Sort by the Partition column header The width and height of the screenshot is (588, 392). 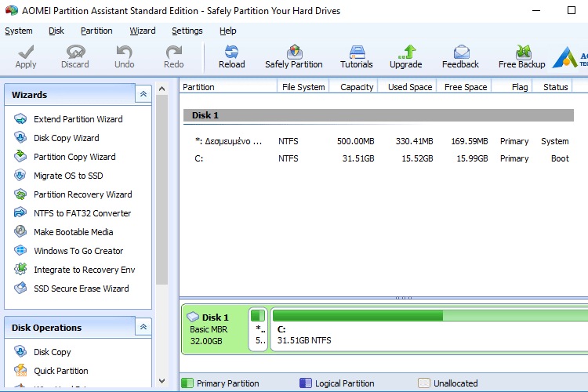tap(228, 87)
